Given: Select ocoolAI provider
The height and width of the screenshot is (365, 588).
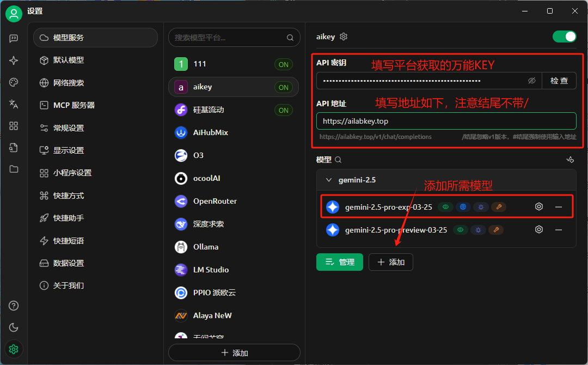Looking at the screenshot, I should [234, 178].
